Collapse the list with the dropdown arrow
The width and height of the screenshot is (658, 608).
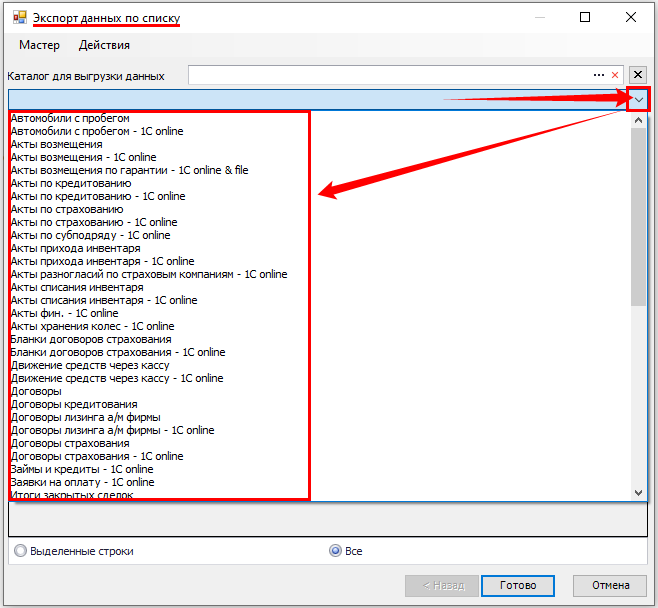point(639,99)
